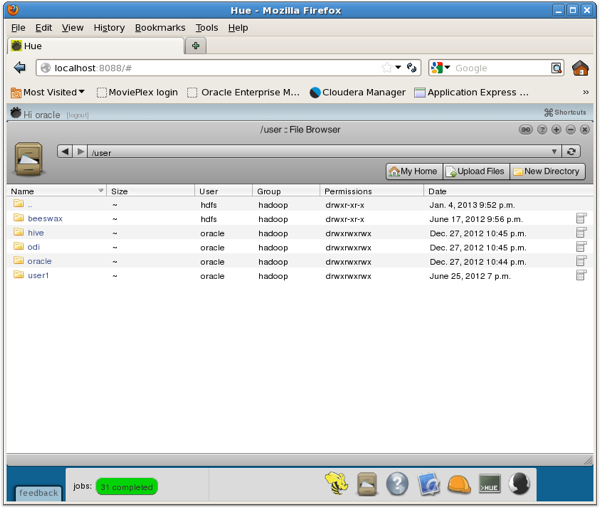600x508 pixels.
Task: Launch the Hue Shell terminal icon
Action: [x=490, y=484]
